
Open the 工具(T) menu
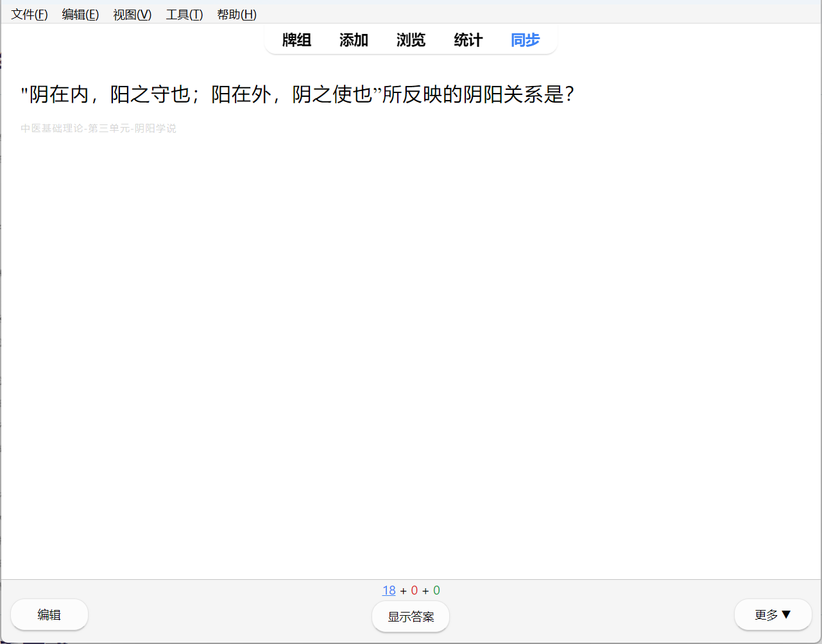(184, 15)
